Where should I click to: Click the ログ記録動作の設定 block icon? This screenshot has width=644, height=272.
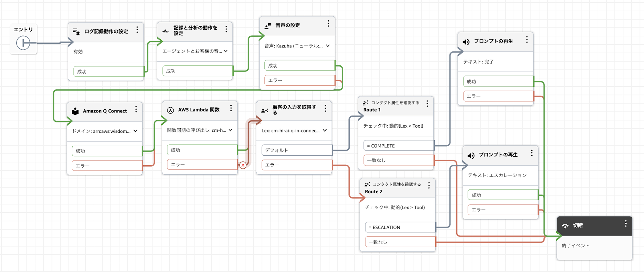(76, 32)
